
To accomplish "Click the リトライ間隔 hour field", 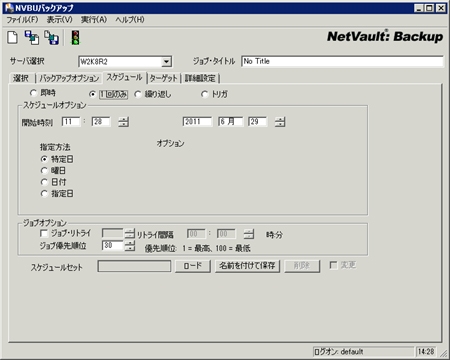I will [x=196, y=234].
